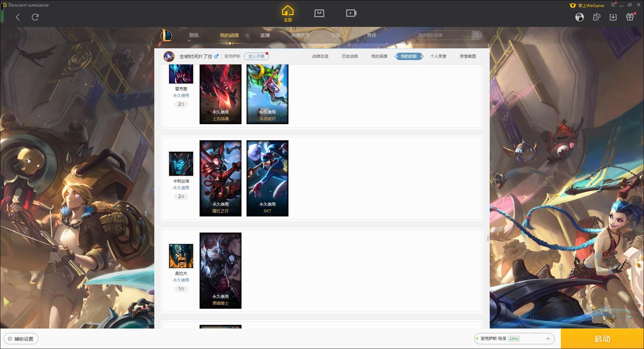
Task: Open the video/live icon in the top bar
Action: coord(351,13)
